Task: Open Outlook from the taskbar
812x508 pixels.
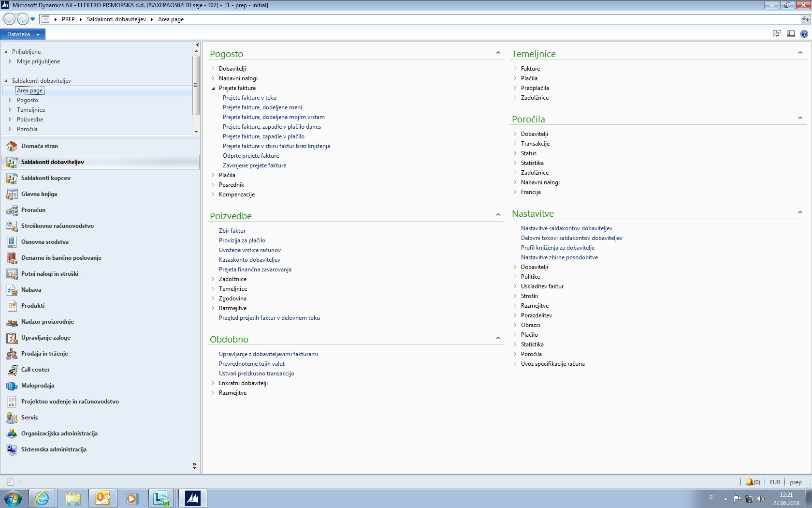Action: point(102,498)
